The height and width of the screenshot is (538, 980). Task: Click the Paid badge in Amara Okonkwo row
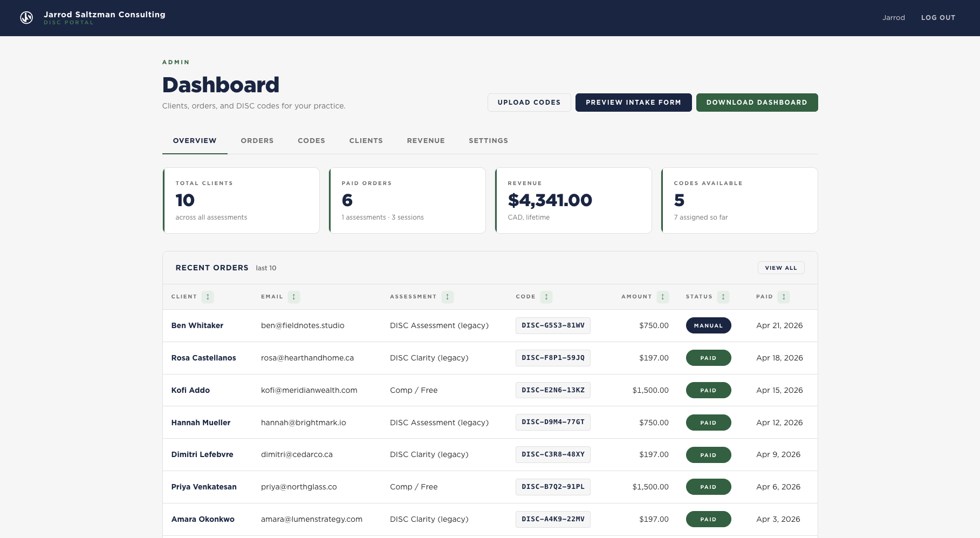pos(708,519)
